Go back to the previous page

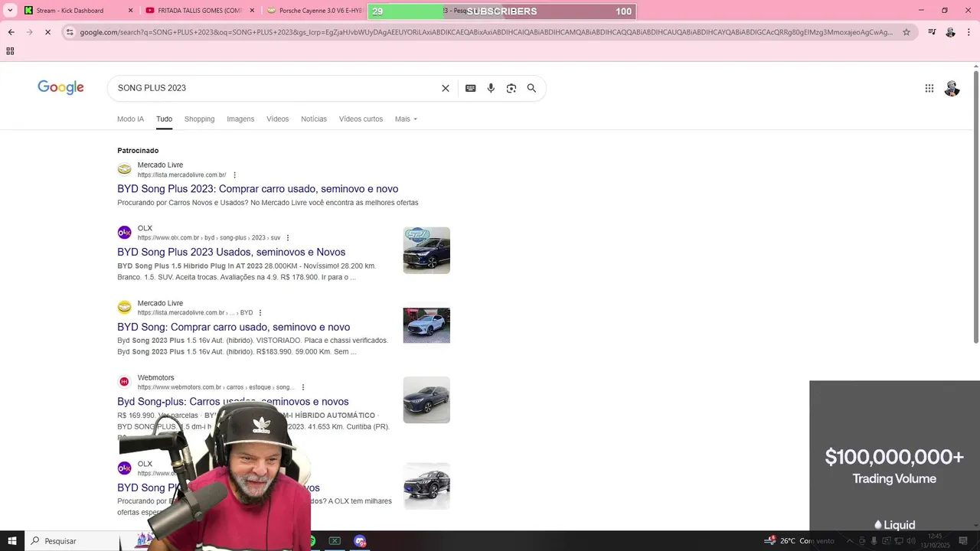11,32
